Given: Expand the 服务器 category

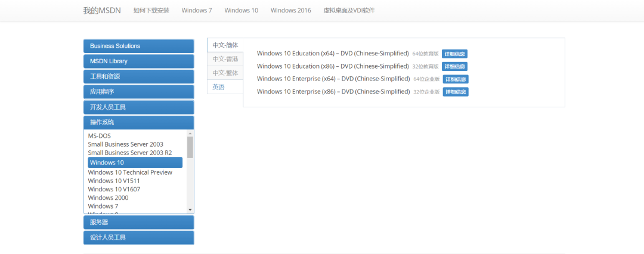Looking at the screenshot, I should (x=139, y=222).
